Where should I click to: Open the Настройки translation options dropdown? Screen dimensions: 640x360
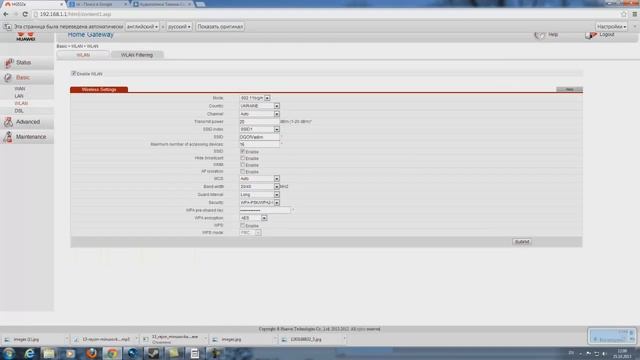tap(611, 27)
